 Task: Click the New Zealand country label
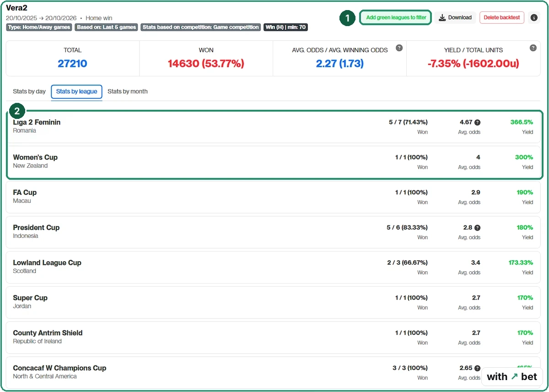click(x=30, y=166)
